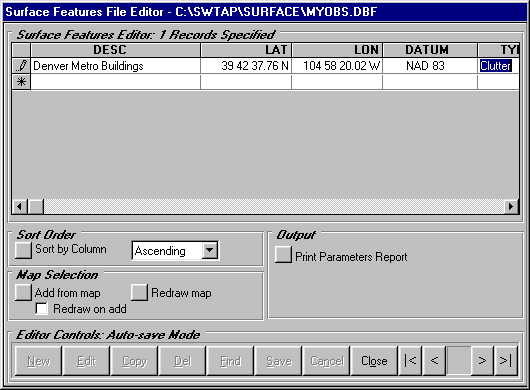Click the Del button
Image resolution: width=530 pixels, height=390 pixels.
point(183,361)
